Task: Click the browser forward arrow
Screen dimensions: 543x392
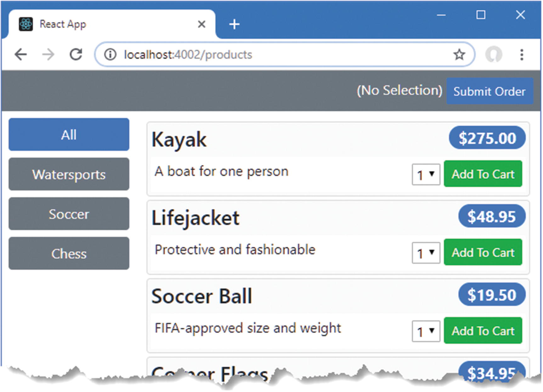Action: click(x=48, y=55)
